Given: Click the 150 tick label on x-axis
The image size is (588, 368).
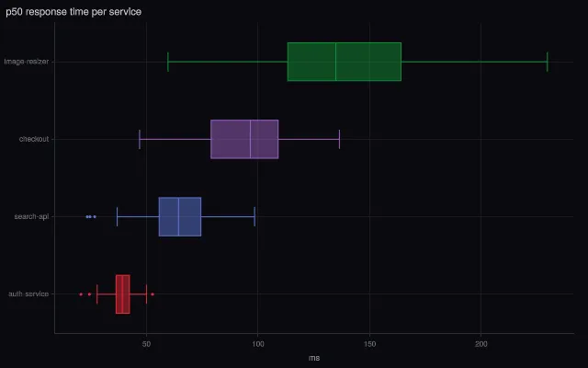Looking at the screenshot, I should click(x=369, y=344).
